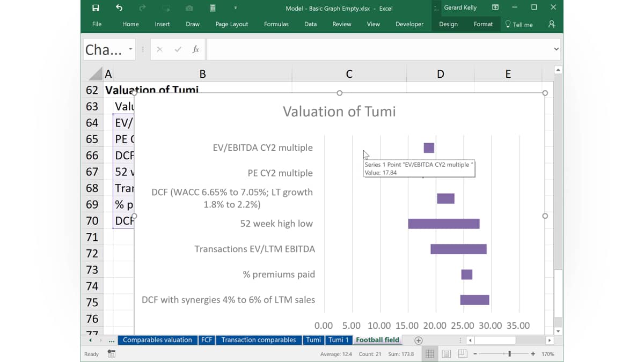Click the Share person icon
Screen dimensions: 644x362
tap(552, 24)
